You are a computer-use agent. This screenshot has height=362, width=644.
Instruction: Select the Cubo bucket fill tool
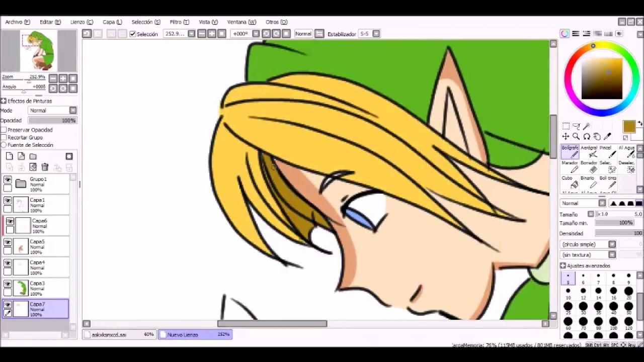[570, 182]
